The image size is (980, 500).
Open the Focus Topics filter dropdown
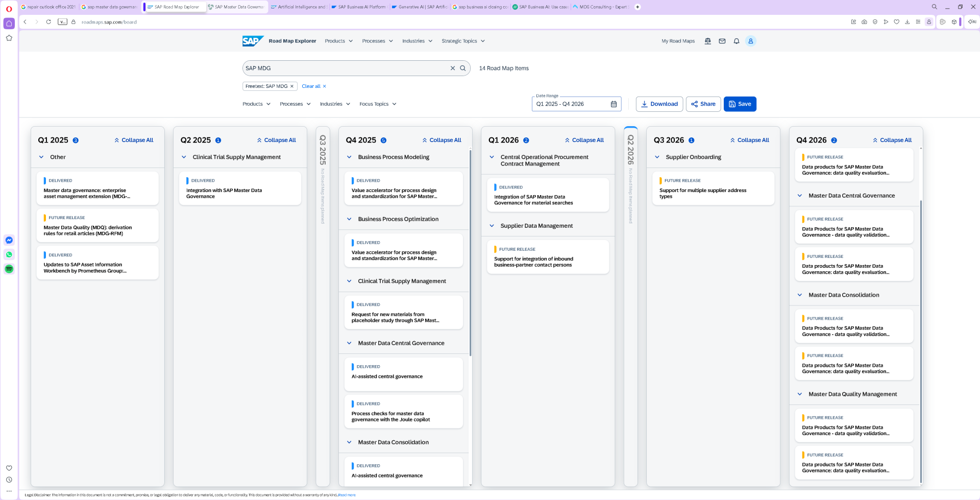[x=378, y=104]
